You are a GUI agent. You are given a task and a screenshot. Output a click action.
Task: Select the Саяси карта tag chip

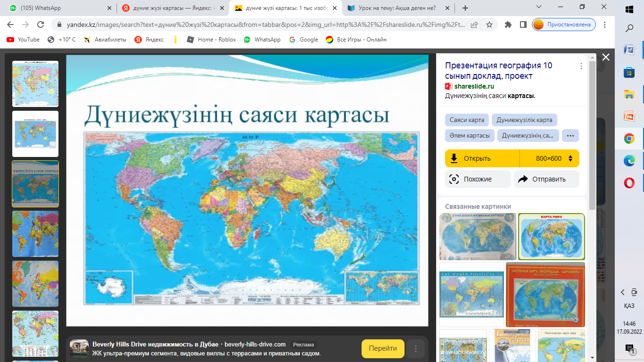(x=467, y=120)
